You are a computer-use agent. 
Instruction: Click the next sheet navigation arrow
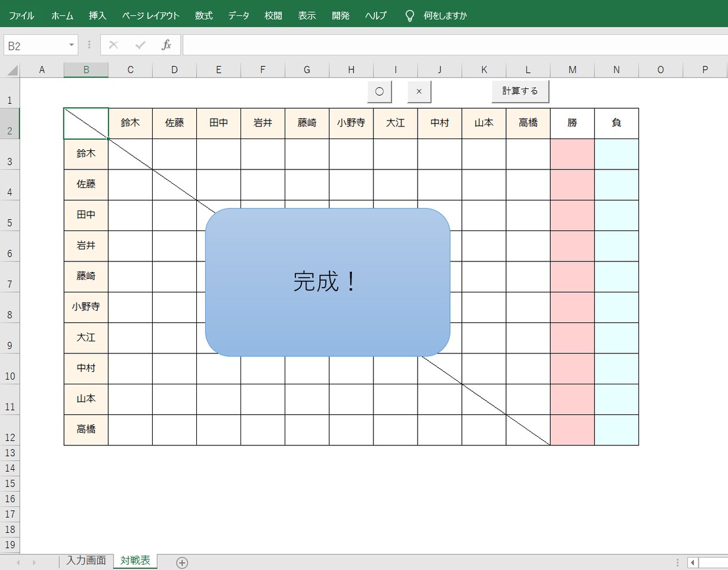33,562
